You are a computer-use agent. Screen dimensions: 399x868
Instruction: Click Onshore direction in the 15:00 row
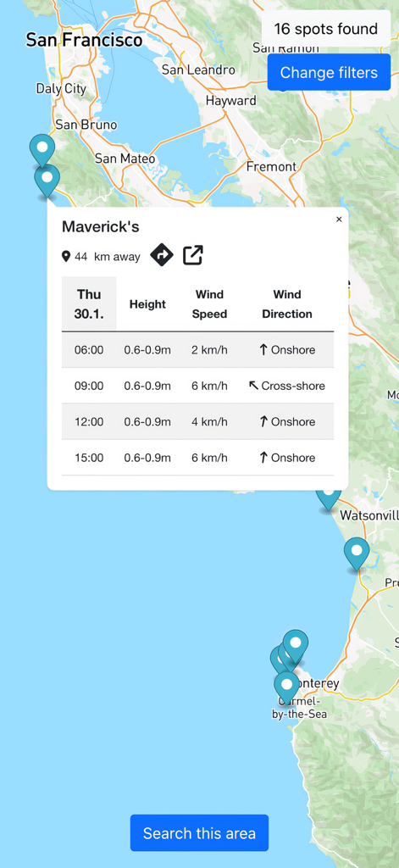pyautogui.click(x=287, y=458)
